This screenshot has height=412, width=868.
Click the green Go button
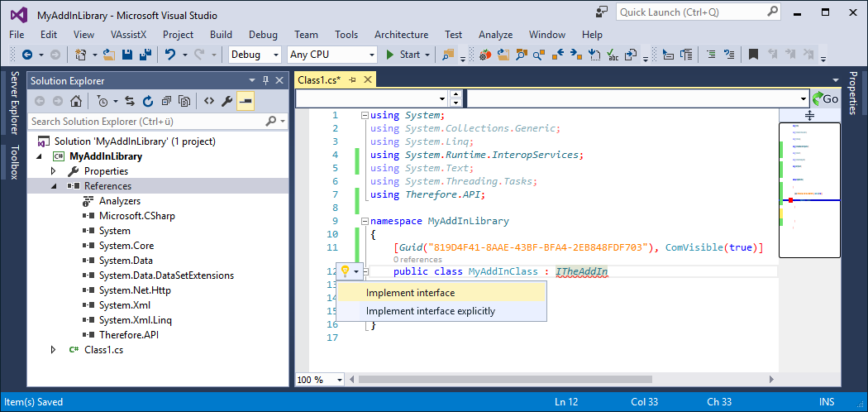(x=825, y=99)
